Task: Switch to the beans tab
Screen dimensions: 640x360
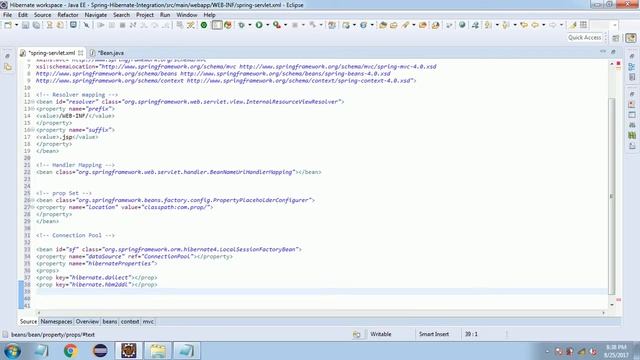Action: point(109,322)
